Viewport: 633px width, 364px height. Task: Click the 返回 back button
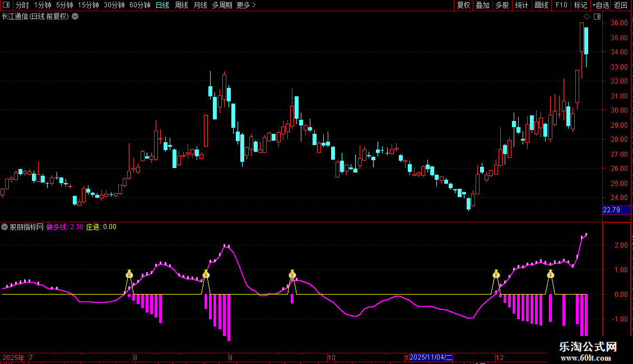coord(621,5)
